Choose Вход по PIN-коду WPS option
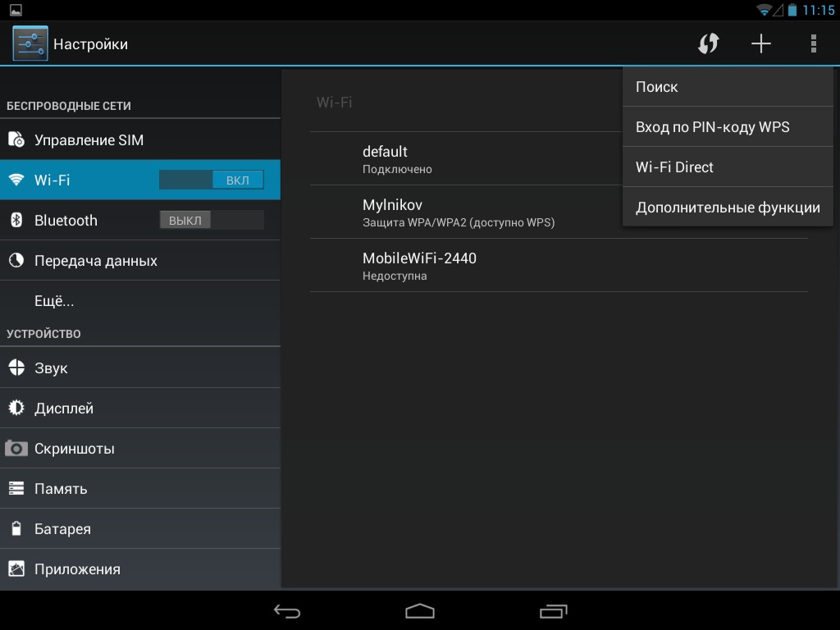The width and height of the screenshot is (840, 630). point(728,127)
